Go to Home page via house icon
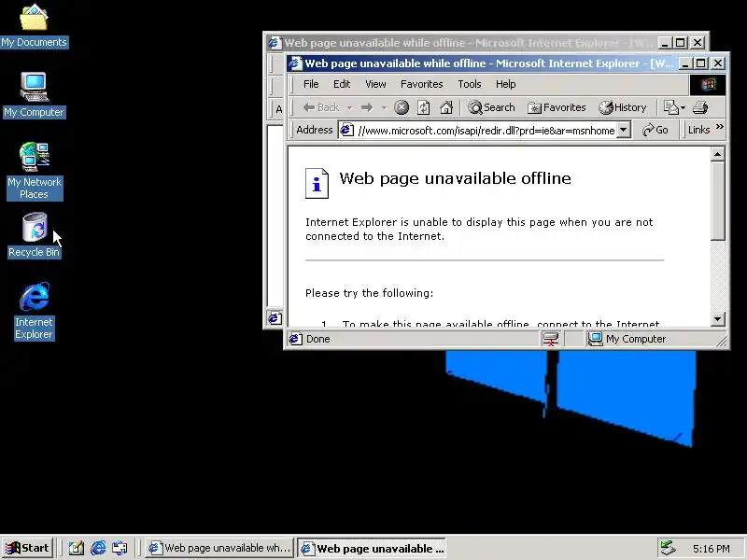This screenshot has width=747, height=560. (446, 107)
